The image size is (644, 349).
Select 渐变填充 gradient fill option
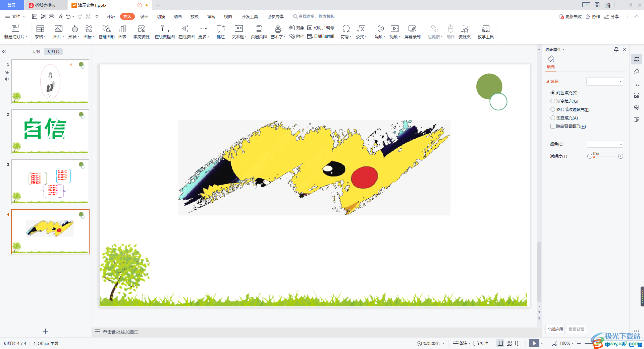[564, 101]
